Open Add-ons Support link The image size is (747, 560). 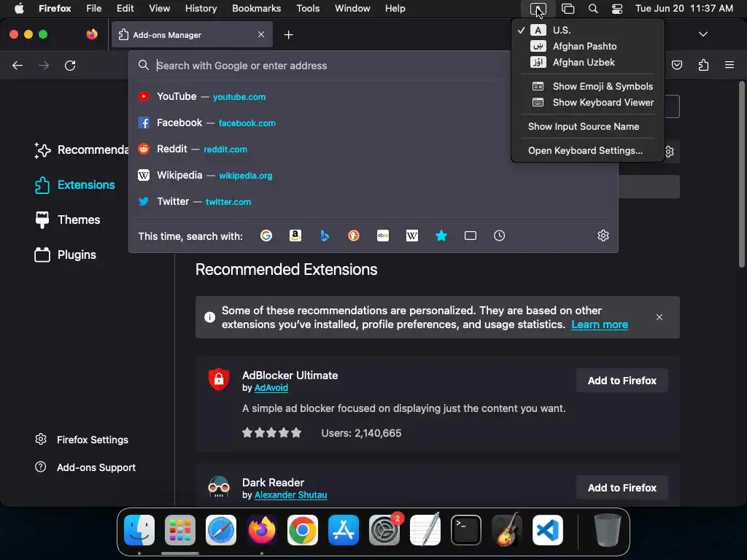coord(85,467)
